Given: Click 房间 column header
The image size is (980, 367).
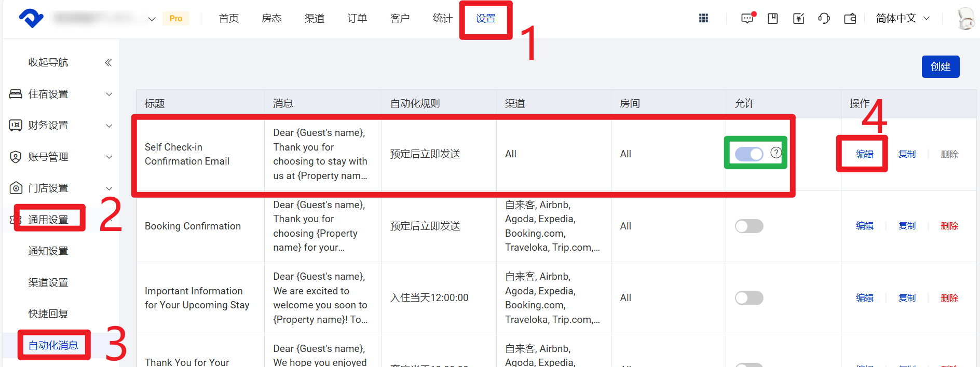Looking at the screenshot, I should 630,103.
